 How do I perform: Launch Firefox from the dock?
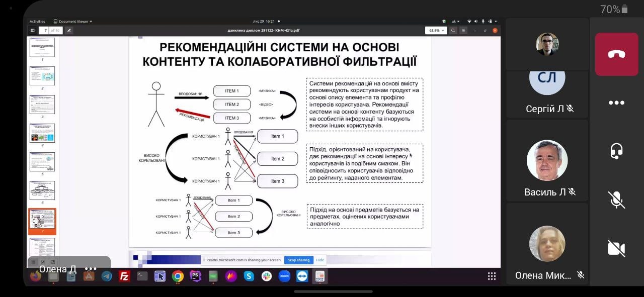tap(35, 276)
